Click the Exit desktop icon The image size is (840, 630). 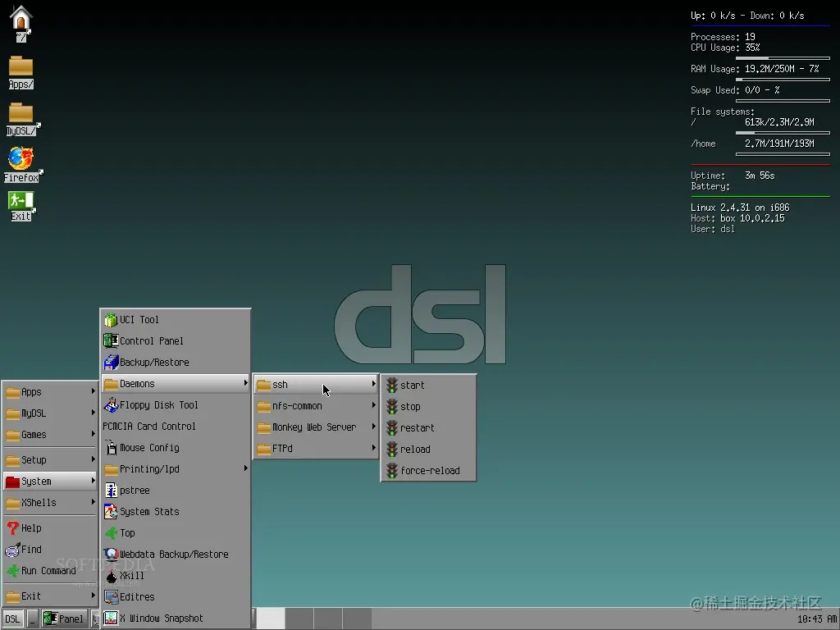(21, 206)
